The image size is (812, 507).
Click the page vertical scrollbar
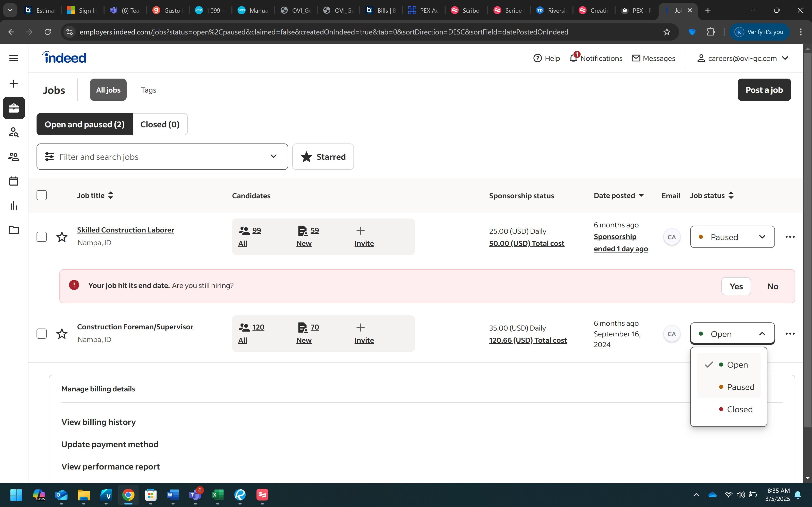[x=807, y=235]
